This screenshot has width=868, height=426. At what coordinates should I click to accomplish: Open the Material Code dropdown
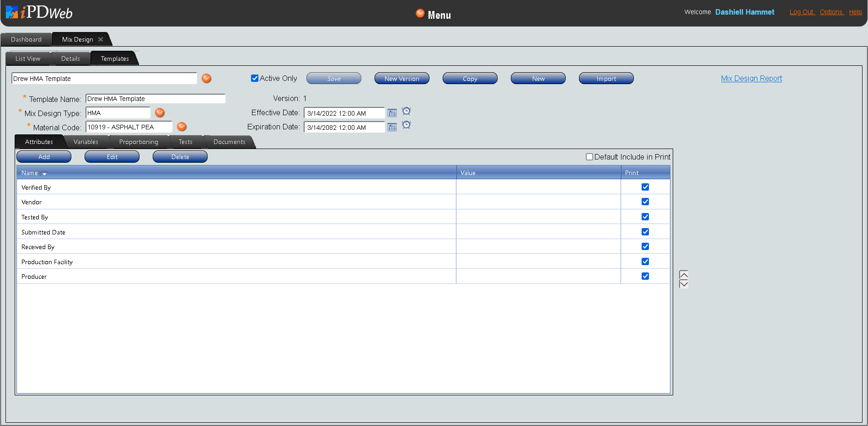click(182, 127)
